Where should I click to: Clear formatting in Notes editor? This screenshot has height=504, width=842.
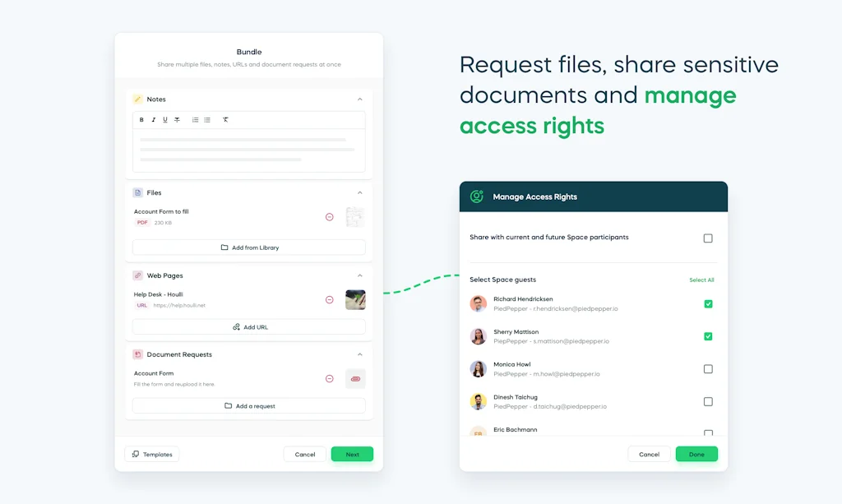pyautogui.click(x=225, y=120)
